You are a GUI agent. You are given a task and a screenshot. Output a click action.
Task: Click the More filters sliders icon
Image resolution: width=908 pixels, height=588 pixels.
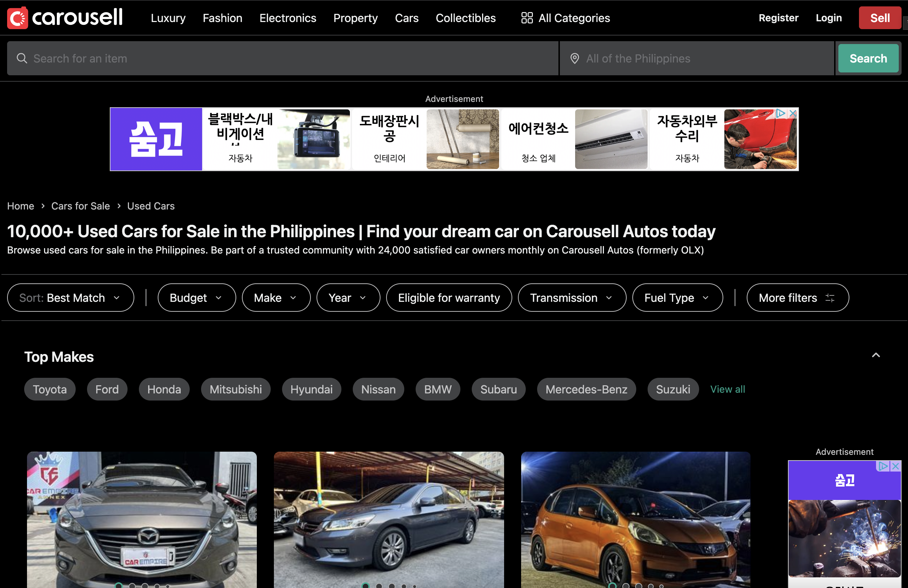(x=830, y=298)
